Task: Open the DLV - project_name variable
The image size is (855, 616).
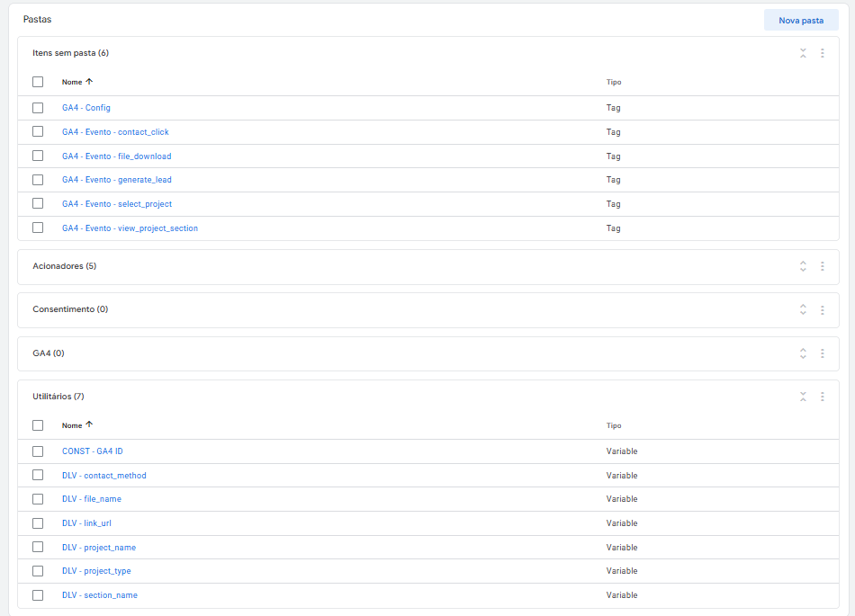Action: pos(99,548)
